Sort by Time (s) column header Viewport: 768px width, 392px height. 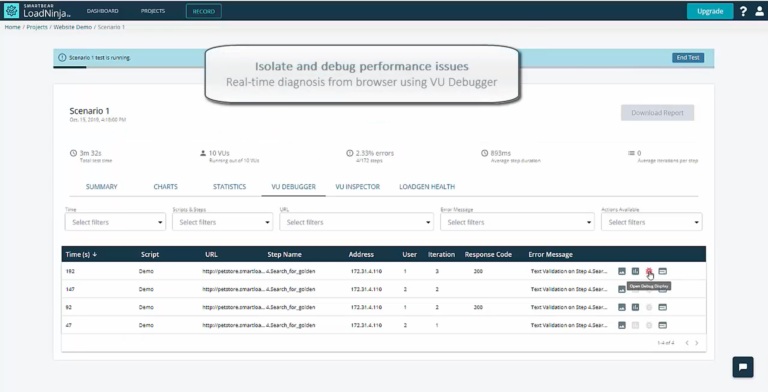tap(81, 254)
